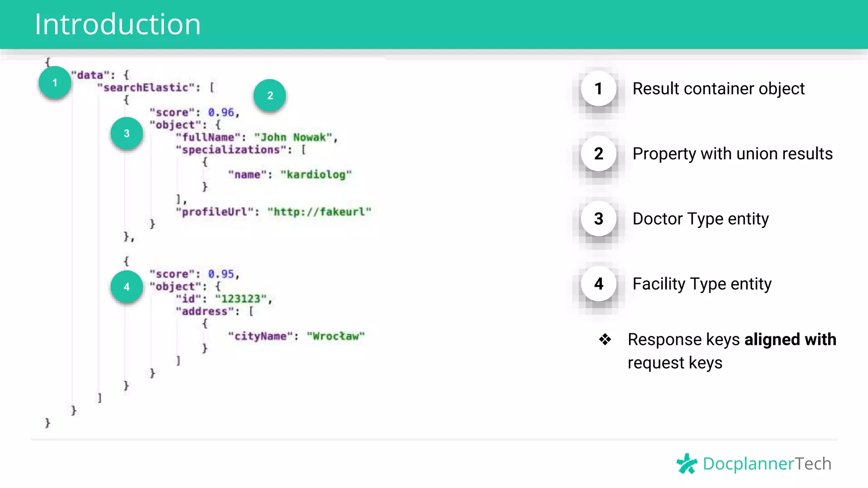Click the green circle 4 beside second object
Image resolution: width=868 pixels, height=488 pixels.
(x=127, y=287)
